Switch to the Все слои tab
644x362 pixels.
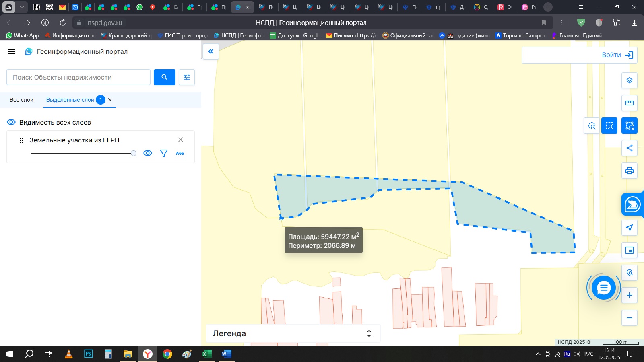(22, 100)
